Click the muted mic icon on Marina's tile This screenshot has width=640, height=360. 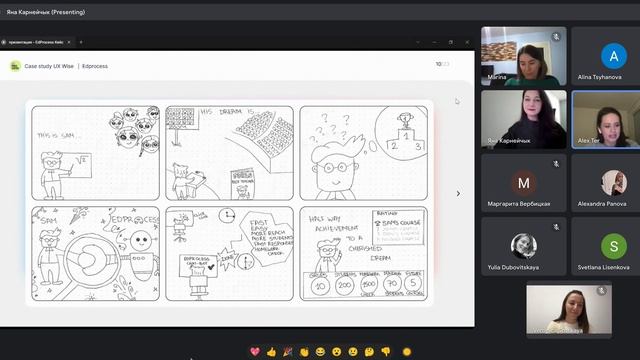click(x=556, y=37)
